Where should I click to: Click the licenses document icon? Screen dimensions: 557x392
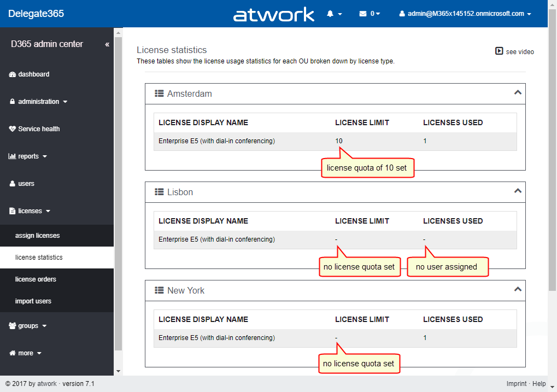(13, 211)
